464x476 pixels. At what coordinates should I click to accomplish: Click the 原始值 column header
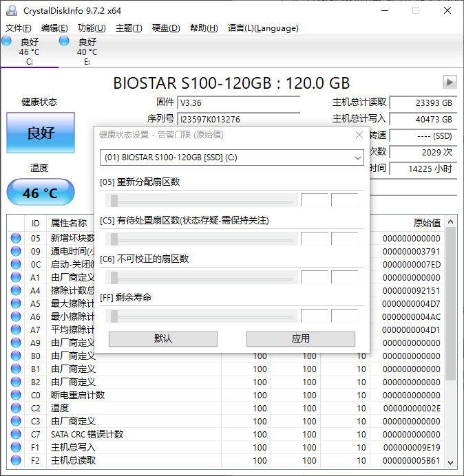[x=427, y=223]
